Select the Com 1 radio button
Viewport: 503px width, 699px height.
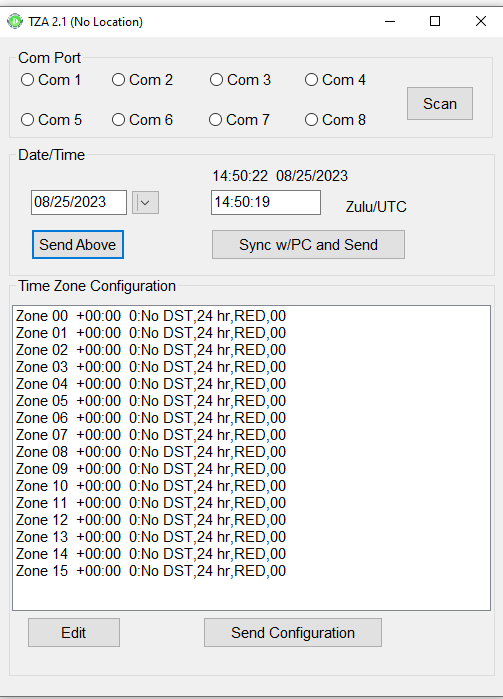click(51, 80)
